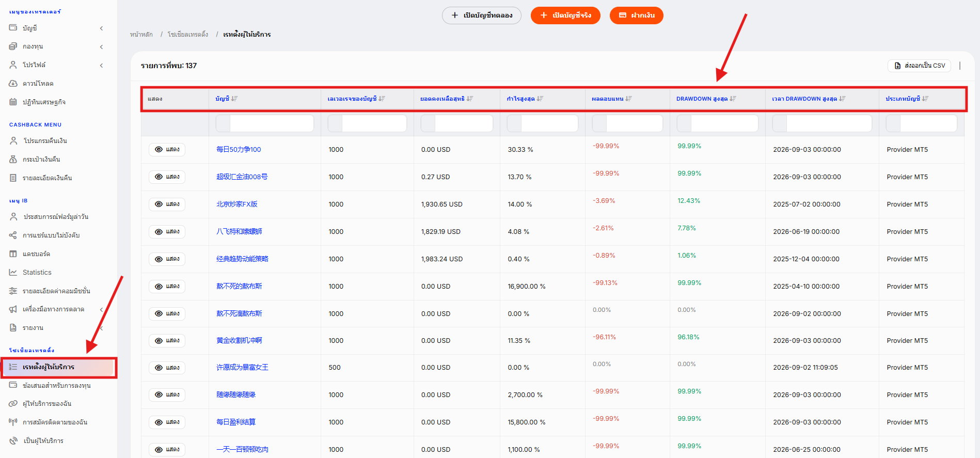Select ผู้ให้บริการของฉัน in sidebar

tap(47, 404)
